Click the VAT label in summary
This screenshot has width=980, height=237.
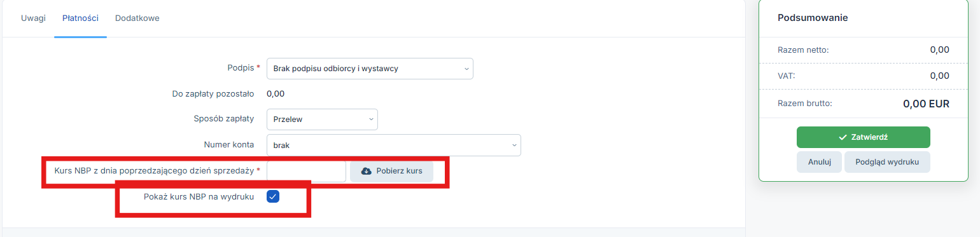pyautogui.click(x=787, y=76)
